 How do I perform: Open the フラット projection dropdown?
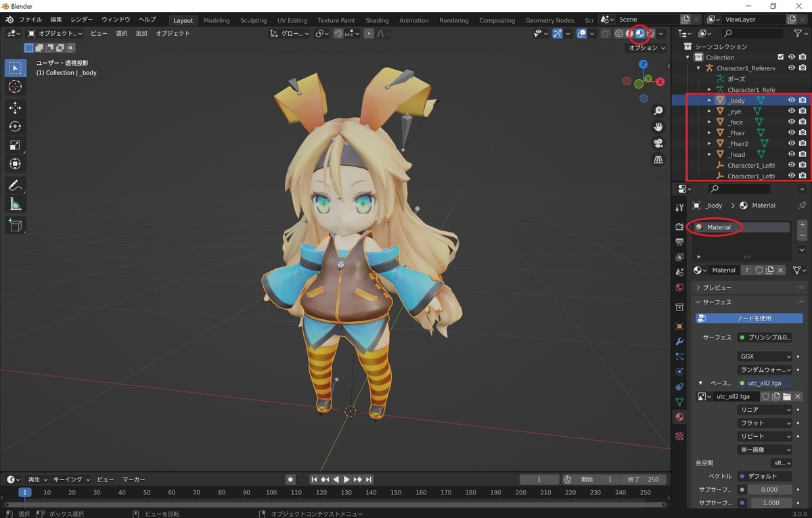click(765, 423)
